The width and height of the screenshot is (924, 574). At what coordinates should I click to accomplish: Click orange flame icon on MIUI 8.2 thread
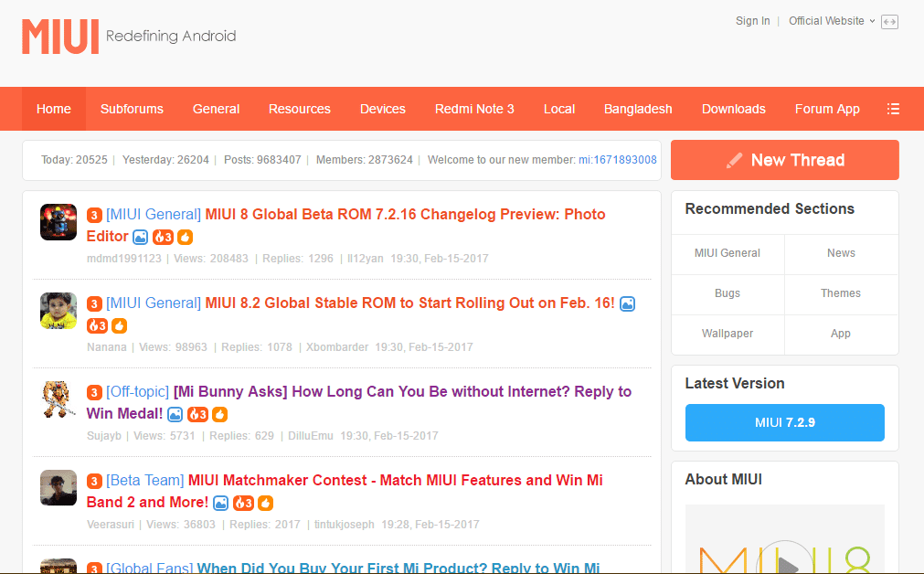click(x=119, y=325)
